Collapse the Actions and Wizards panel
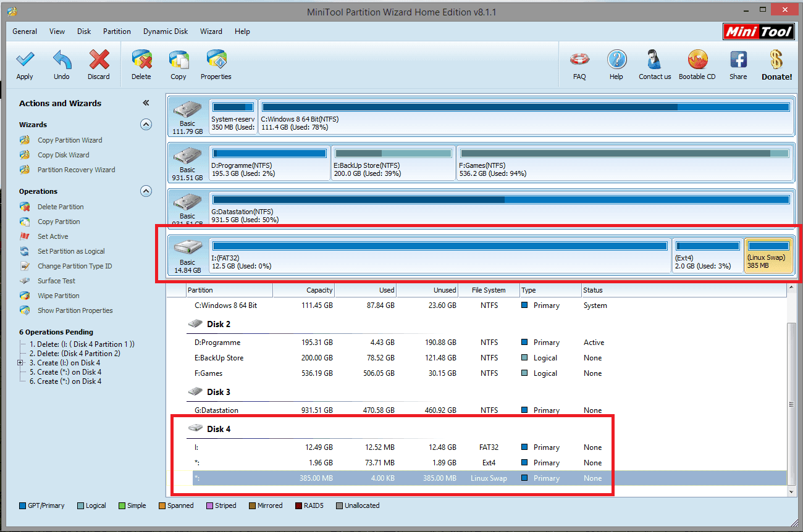This screenshot has height=532, width=803. (x=146, y=103)
